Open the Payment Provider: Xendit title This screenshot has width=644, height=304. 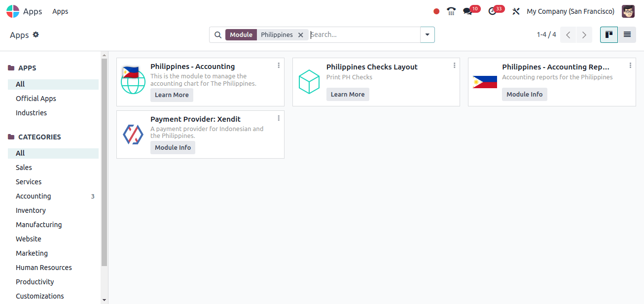pyautogui.click(x=196, y=119)
